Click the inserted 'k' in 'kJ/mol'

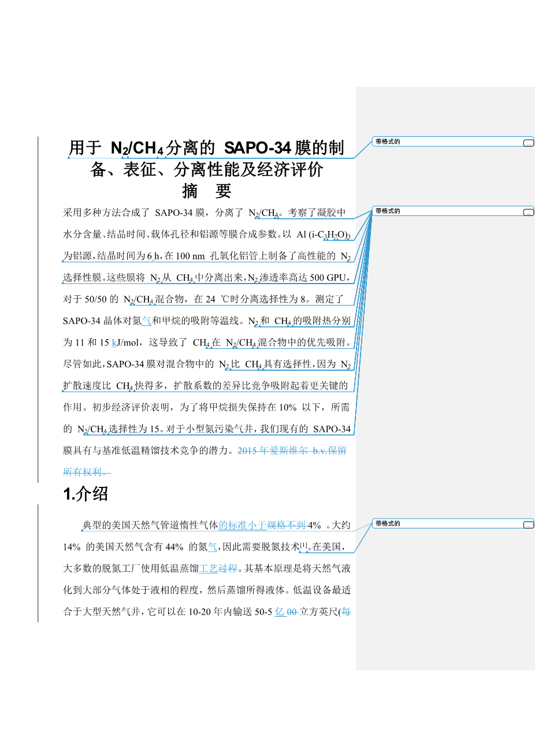click(x=114, y=342)
